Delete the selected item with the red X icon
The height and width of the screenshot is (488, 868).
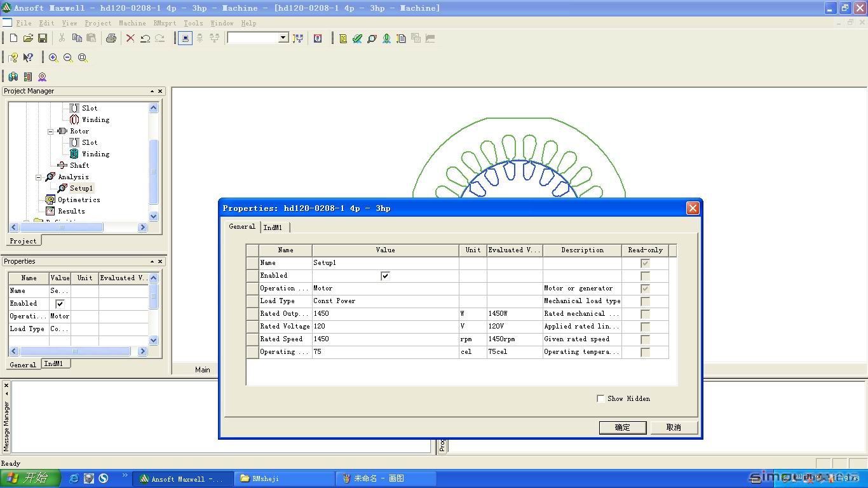130,38
